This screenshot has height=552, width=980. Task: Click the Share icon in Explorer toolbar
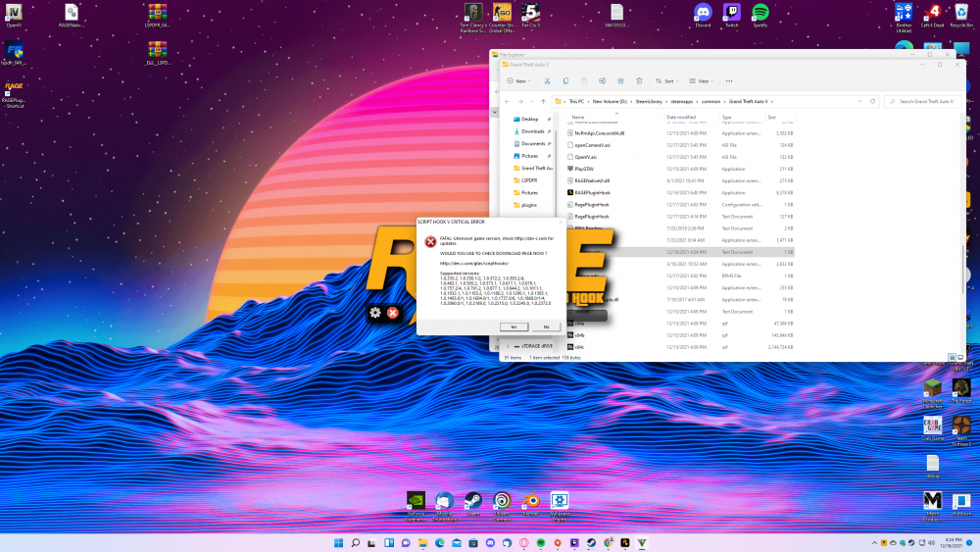click(x=620, y=81)
